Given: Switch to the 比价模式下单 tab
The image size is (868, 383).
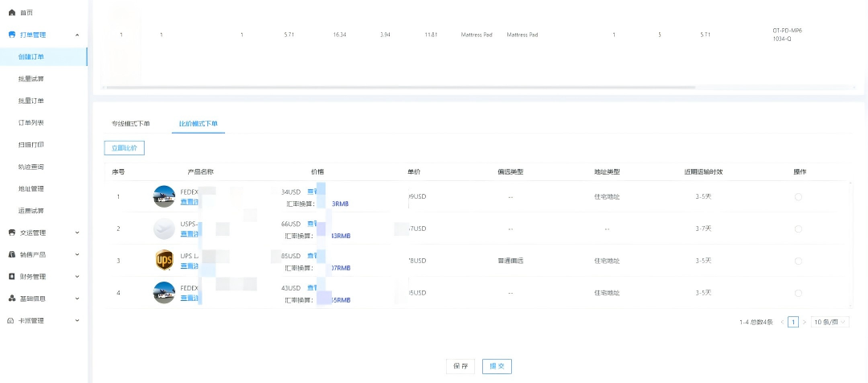Looking at the screenshot, I should (199, 123).
